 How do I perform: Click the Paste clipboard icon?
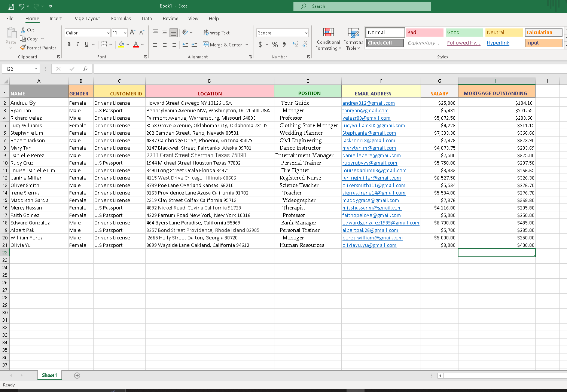point(11,33)
